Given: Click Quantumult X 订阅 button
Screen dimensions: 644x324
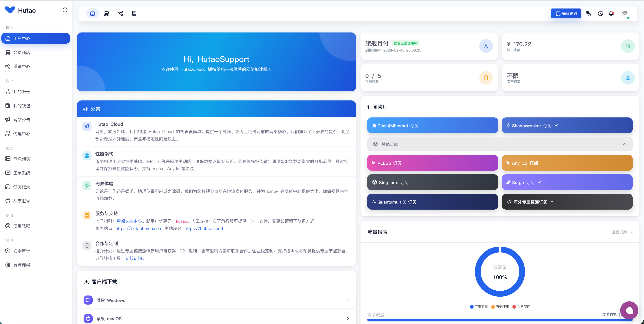Looking at the screenshot, I should point(433,202).
